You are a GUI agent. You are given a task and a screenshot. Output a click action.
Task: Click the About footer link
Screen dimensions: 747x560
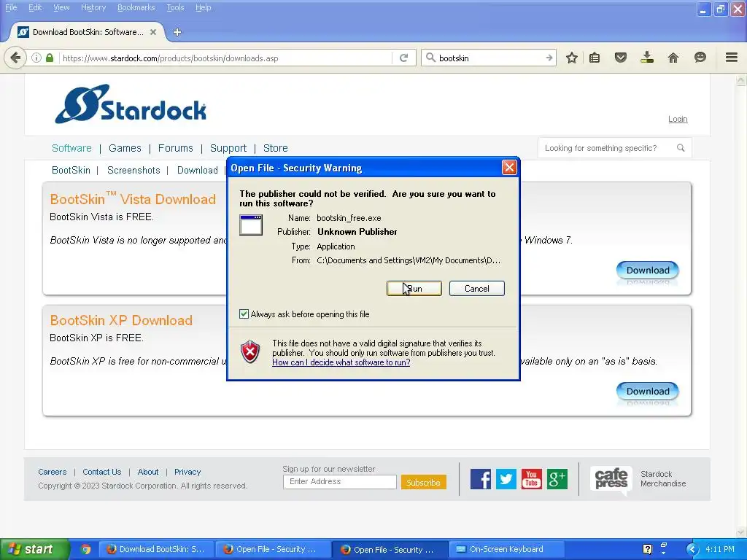tap(148, 472)
